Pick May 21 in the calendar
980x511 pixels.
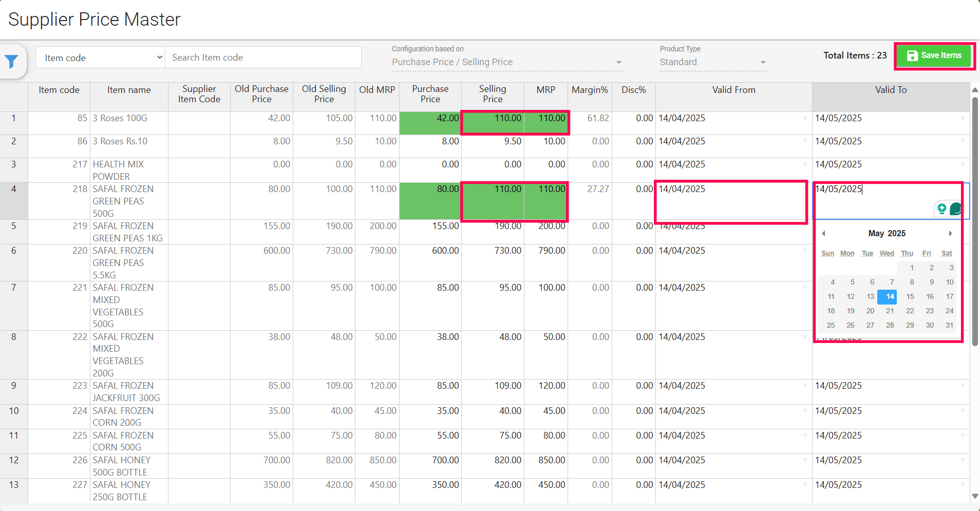point(890,311)
